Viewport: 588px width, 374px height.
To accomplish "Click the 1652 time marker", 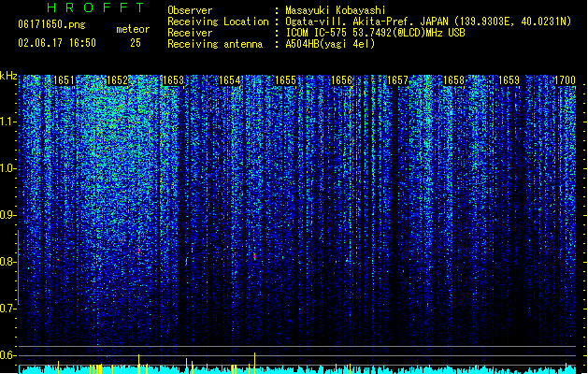I will tap(118, 80).
